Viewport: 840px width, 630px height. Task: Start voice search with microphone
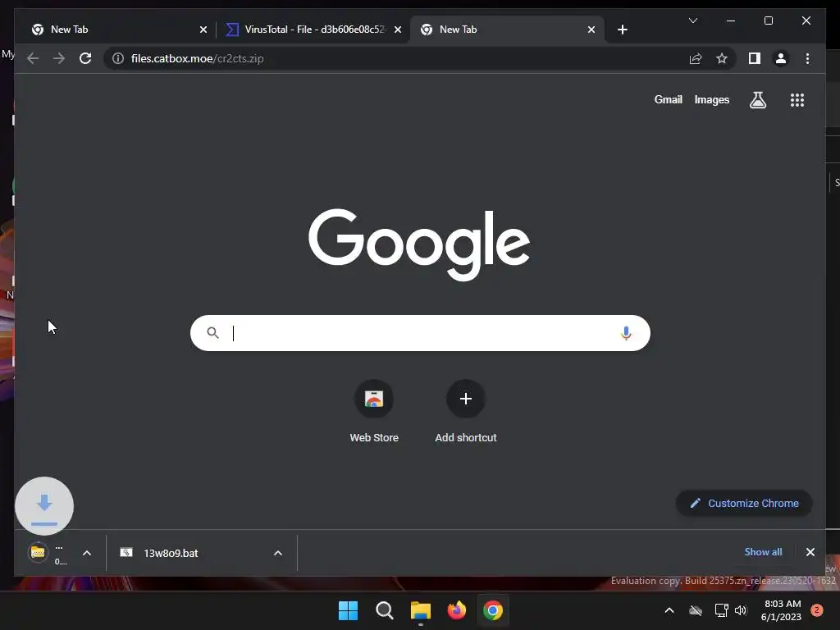626,333
